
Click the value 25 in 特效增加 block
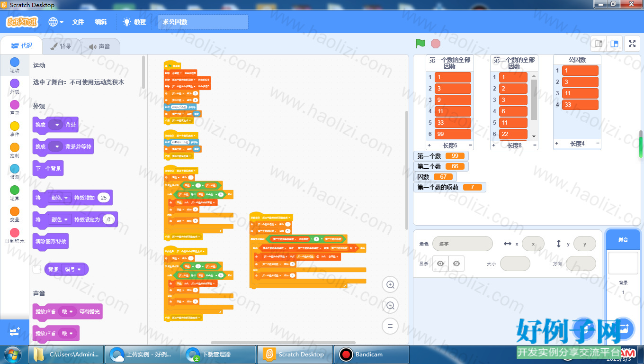(104, 198)
